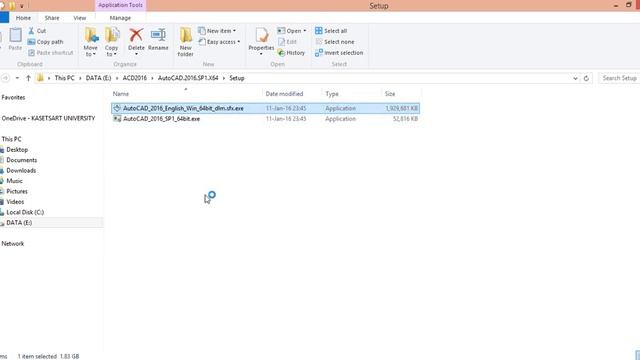This screenshot has width=640, height=360.
Task: Click Paste shortcut command
Action: coord(51,53)
